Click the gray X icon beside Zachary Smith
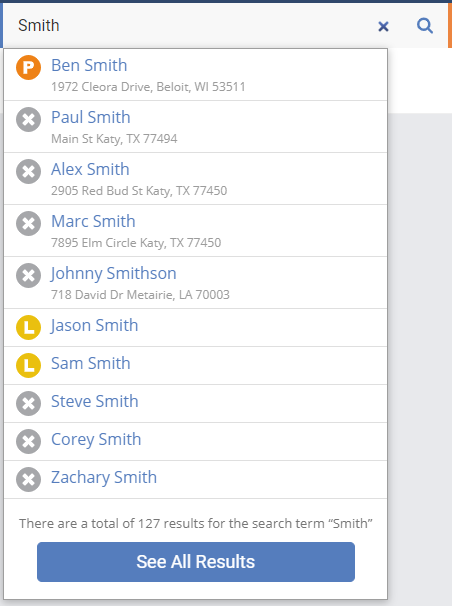 [28, 480]
